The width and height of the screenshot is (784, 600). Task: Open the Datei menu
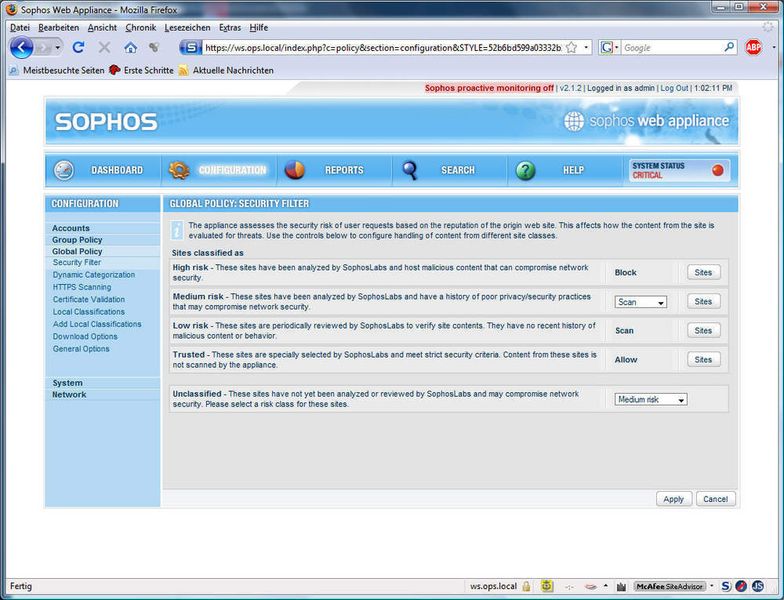coord(20,28)
